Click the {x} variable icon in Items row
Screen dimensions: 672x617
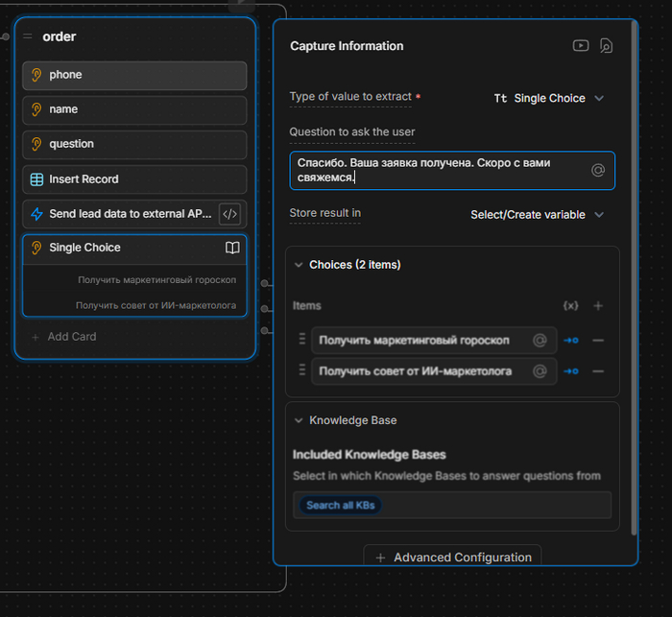570,306
